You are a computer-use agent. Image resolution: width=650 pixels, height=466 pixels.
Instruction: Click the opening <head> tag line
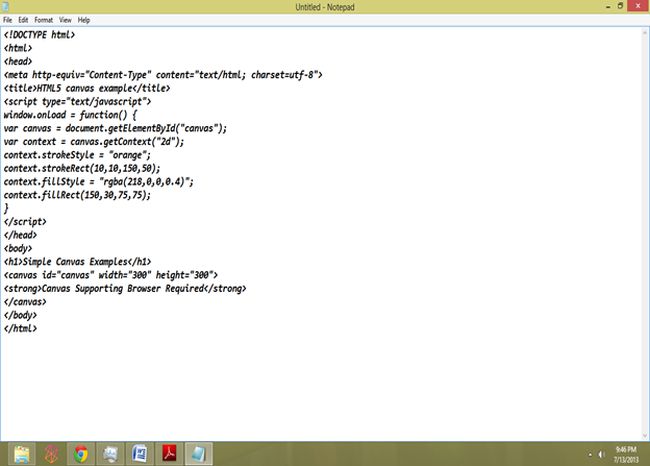pos(18,61)
